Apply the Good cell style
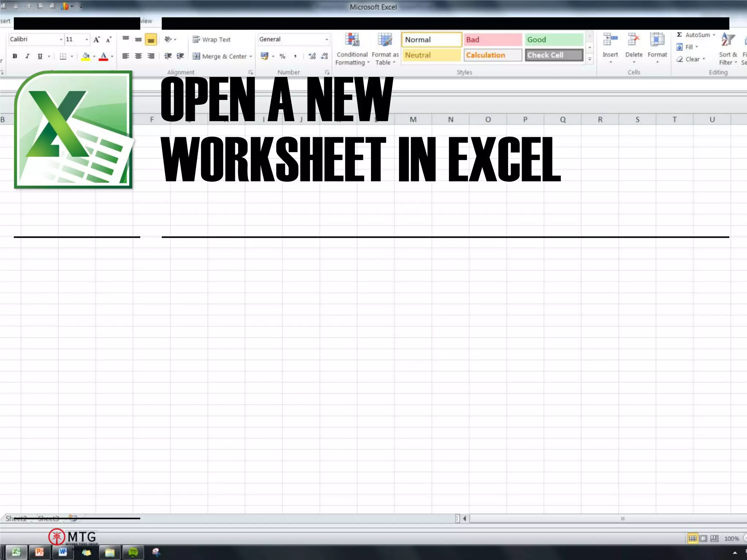The height and width of the screenshot is (560, 747). click(x=554, y=39)
